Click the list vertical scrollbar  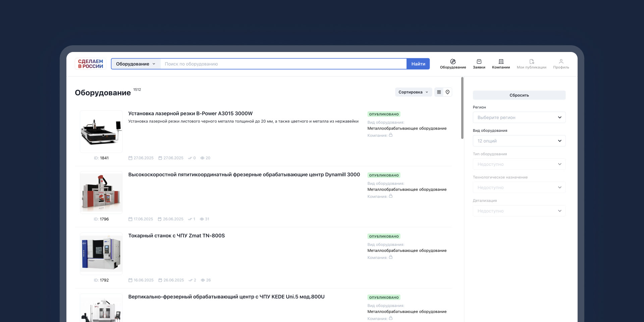pos(462,108)
